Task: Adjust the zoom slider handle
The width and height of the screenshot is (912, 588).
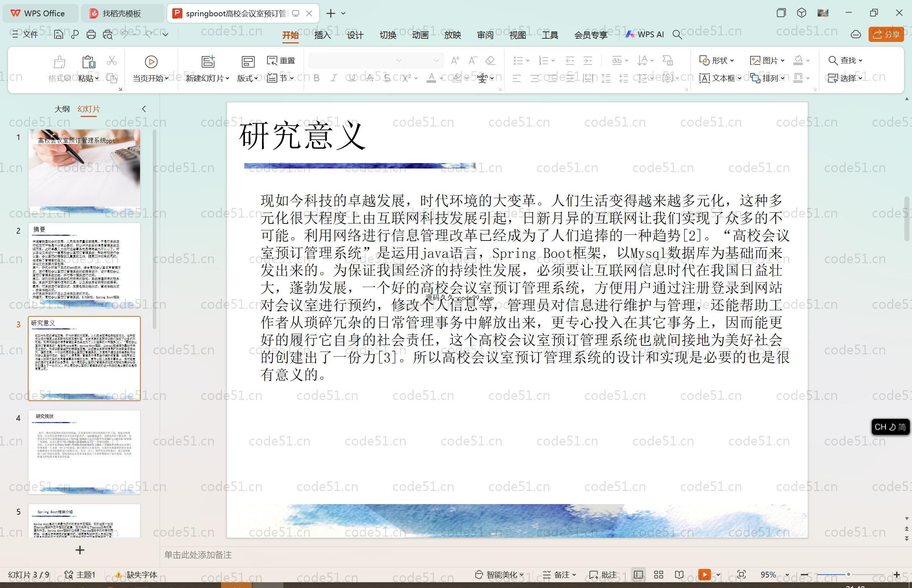Action: tap(848, 575)
